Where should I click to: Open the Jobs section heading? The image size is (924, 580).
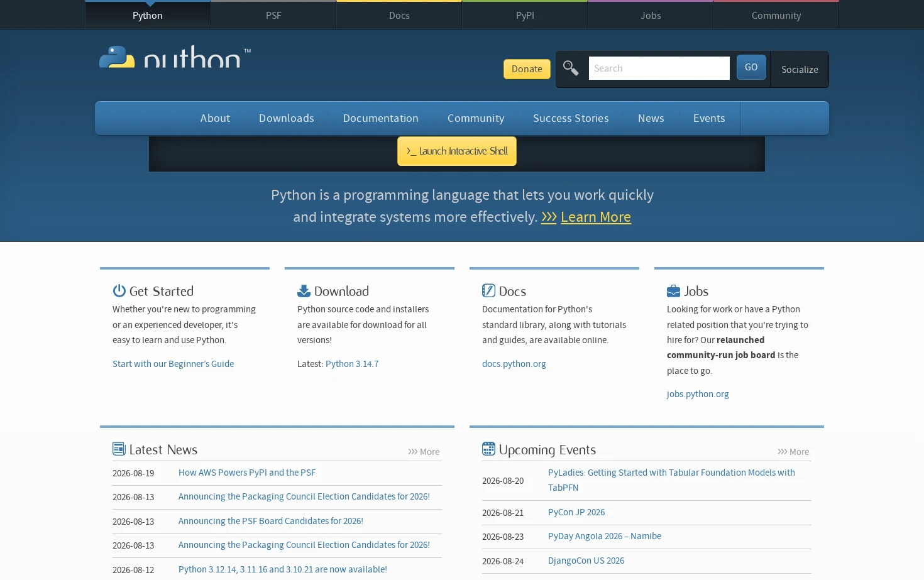point(696,291)
